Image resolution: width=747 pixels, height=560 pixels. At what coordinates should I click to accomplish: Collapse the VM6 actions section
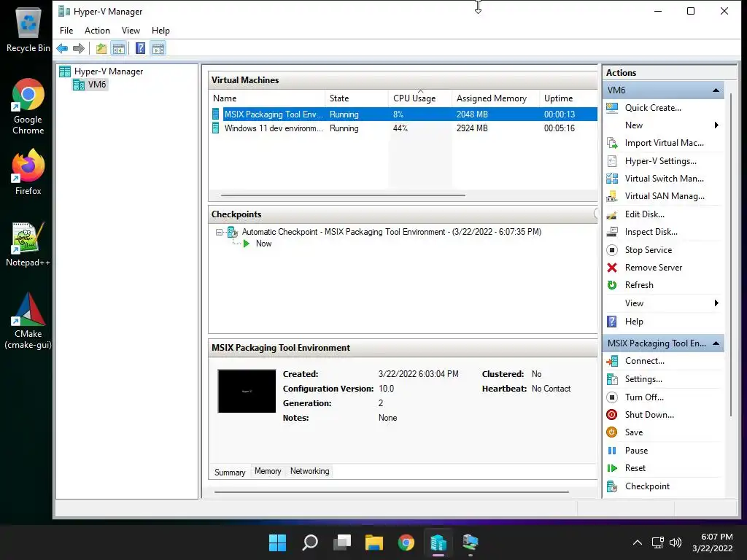[716, 90]
